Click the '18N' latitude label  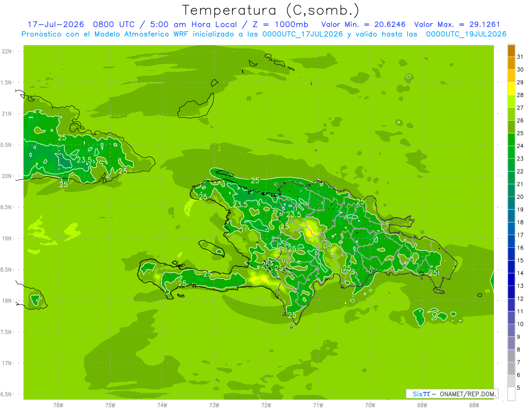[x=6, y=301]
